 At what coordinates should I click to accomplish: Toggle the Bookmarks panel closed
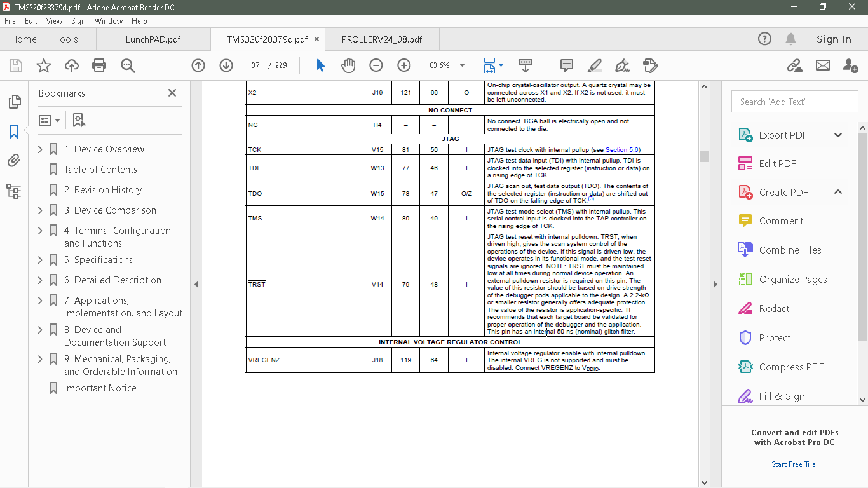(x=172, y=93)
